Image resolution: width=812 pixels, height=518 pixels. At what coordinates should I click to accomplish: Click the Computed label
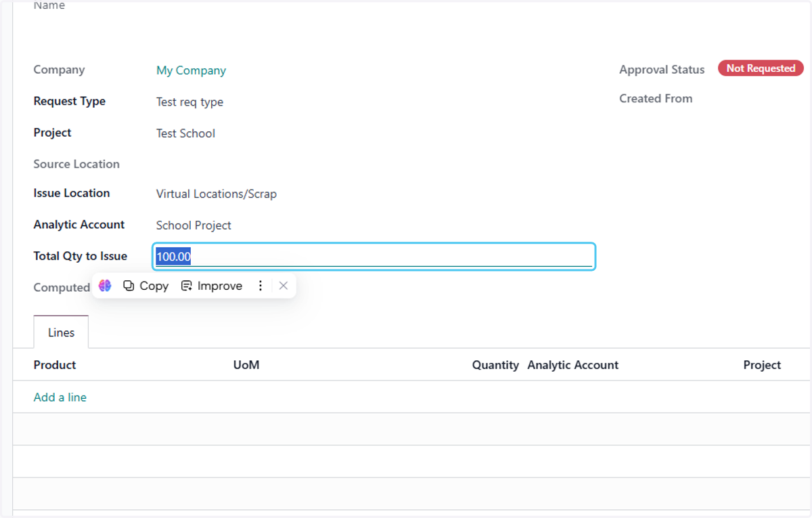(62, 288)
